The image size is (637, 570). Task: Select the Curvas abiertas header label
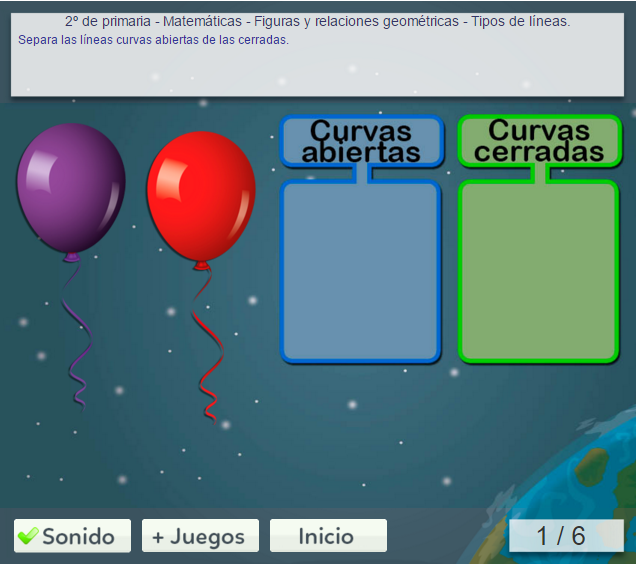361,141
